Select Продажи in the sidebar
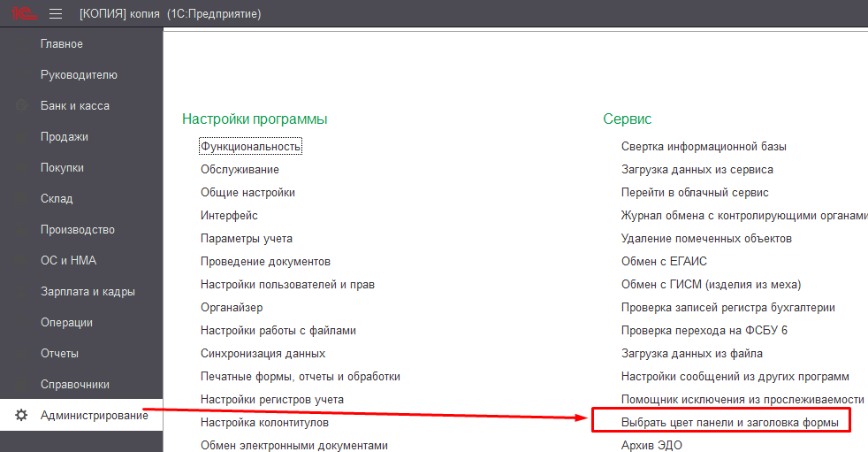Screen dimensions: 868x452 click(64, 137)
